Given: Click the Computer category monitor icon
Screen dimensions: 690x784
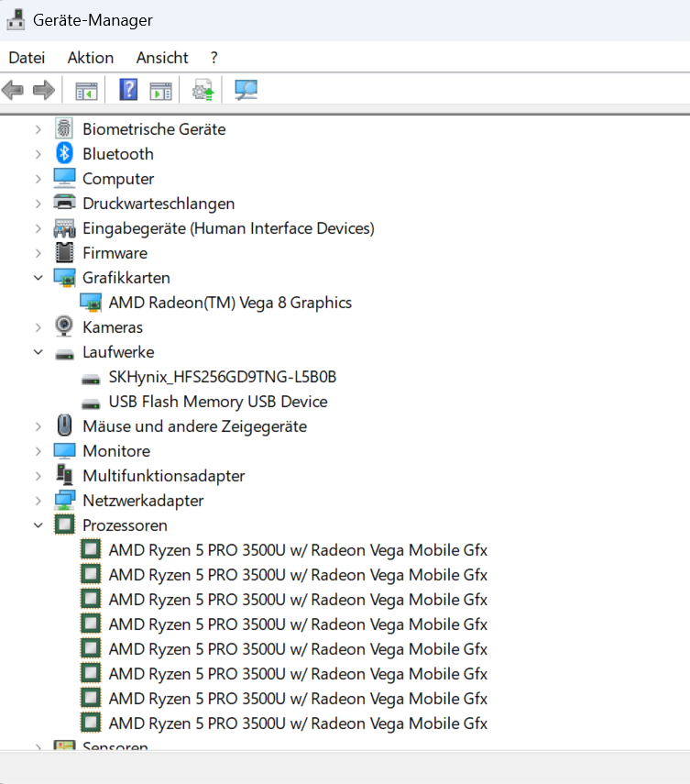Looking at the screenshot, I should click(64, 179).
